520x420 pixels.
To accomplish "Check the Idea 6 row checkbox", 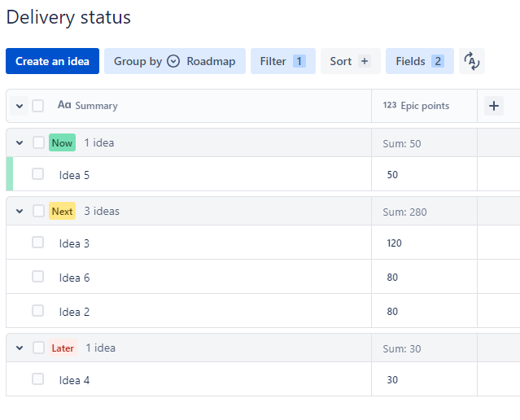I will click(x=37, y=277).
